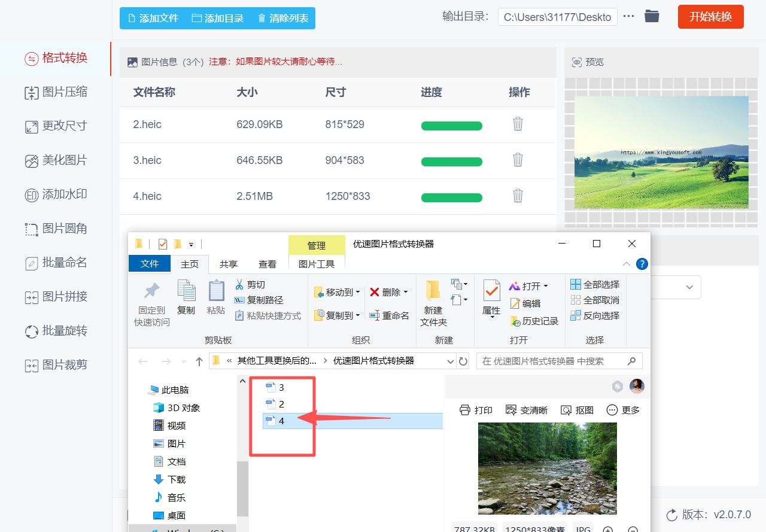Open 添加水印 in the sidebar

[56, 194]
